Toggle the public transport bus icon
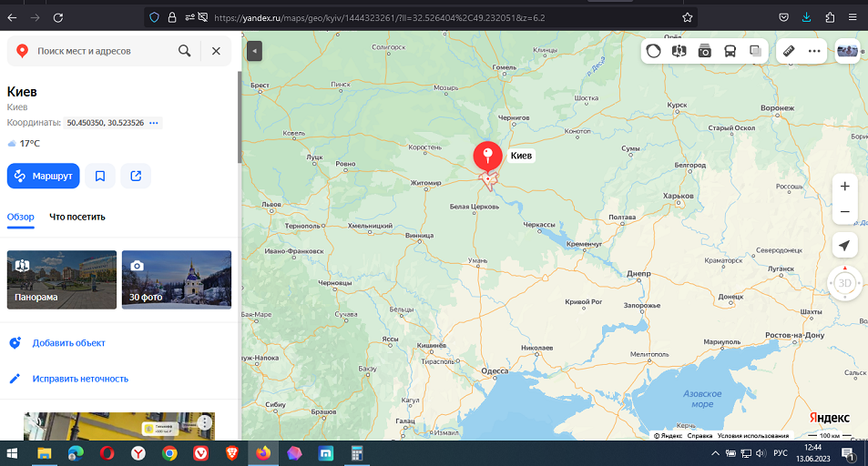The image size is (868, 466). (x=730, y=51)
